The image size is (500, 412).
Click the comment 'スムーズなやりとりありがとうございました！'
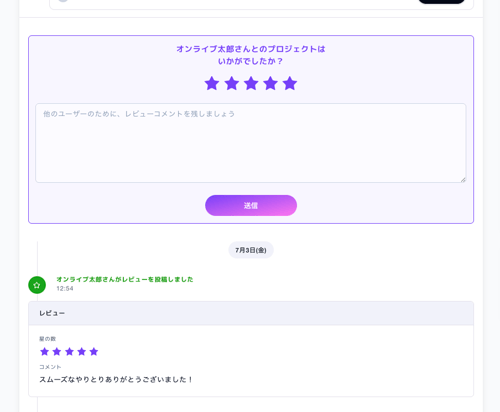click(x=116, y=380)
